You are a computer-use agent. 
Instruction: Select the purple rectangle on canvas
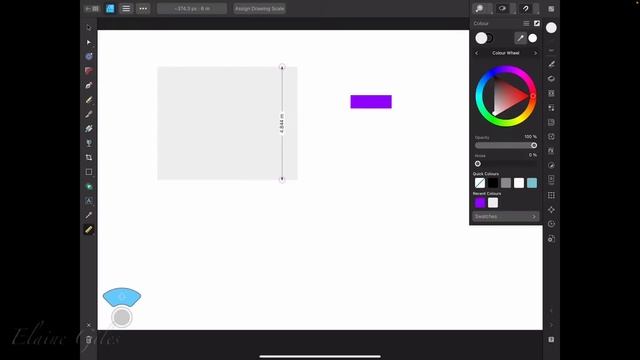point(371,102)
